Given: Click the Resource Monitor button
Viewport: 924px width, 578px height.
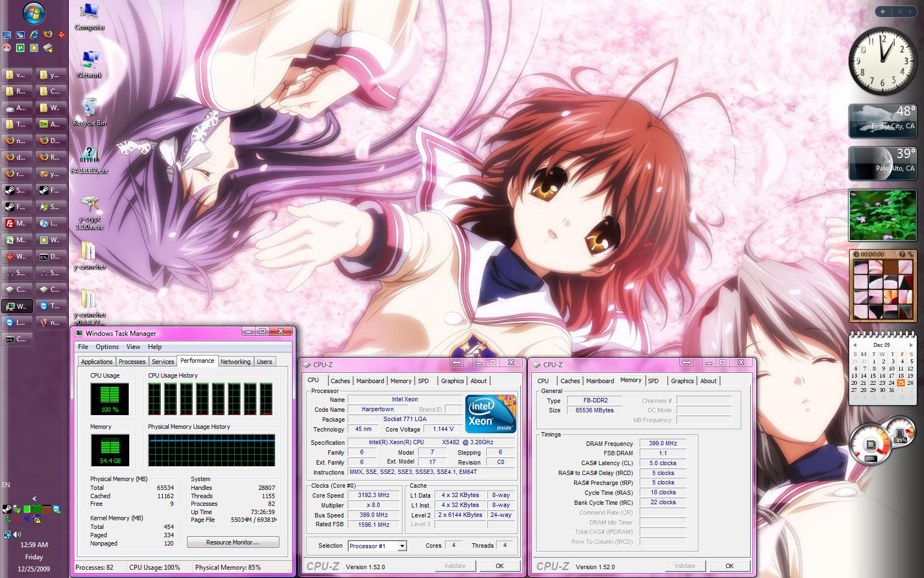Looking at the screenshot, I should coord(233,542).
